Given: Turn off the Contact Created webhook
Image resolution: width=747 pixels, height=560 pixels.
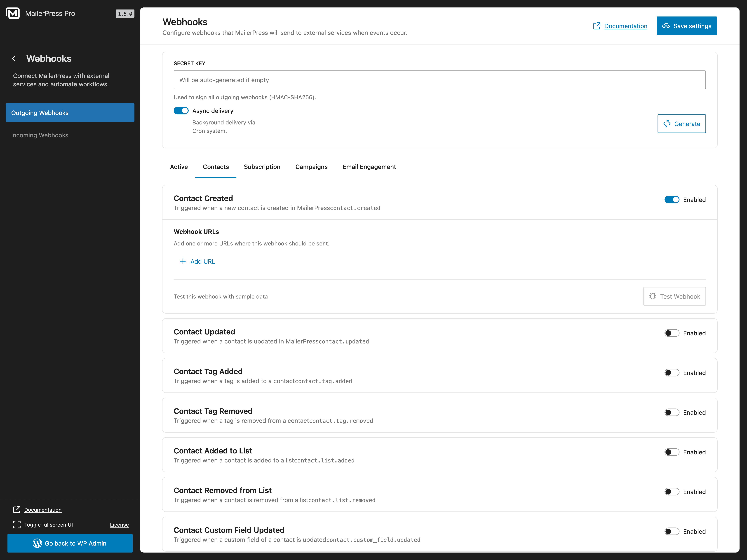Looking at the screenshot, I should (x=672, y=199).
